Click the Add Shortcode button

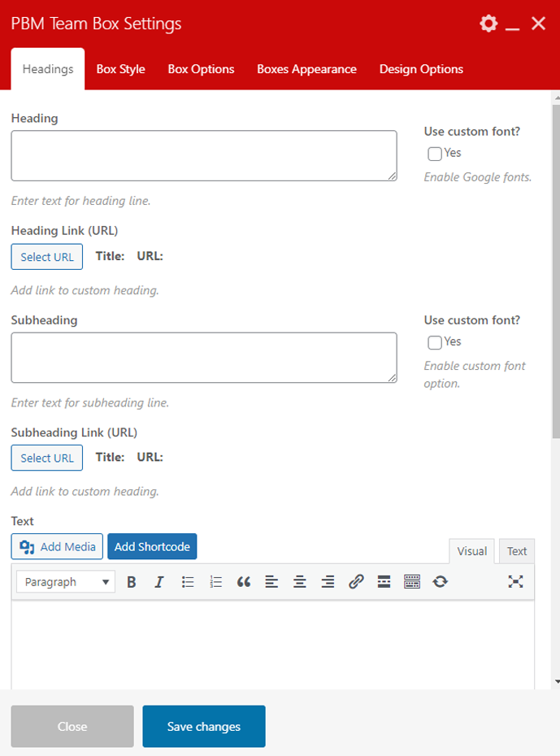coord(152,546)
